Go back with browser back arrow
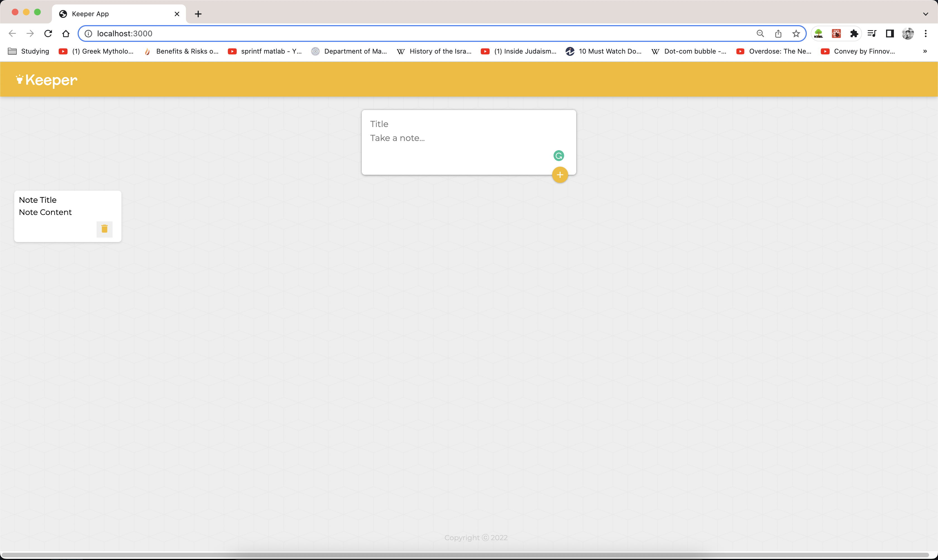This screenshot has height=560, width=938. (12, 33)
